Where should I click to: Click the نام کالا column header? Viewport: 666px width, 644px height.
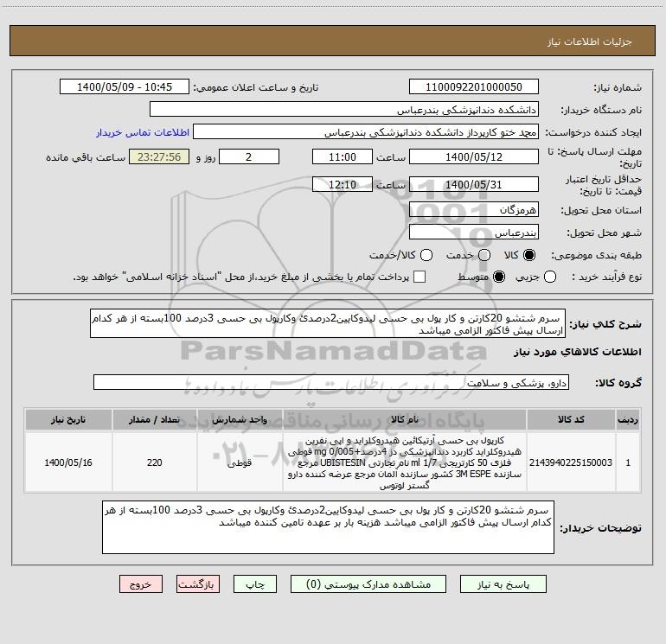[405, 419]
